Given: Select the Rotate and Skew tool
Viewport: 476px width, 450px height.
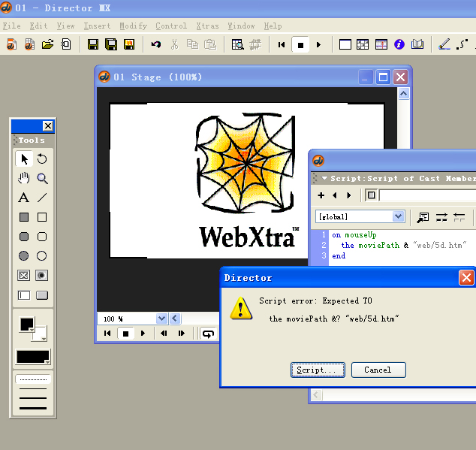Looking at the screenshot, I should tap(42, 159).
